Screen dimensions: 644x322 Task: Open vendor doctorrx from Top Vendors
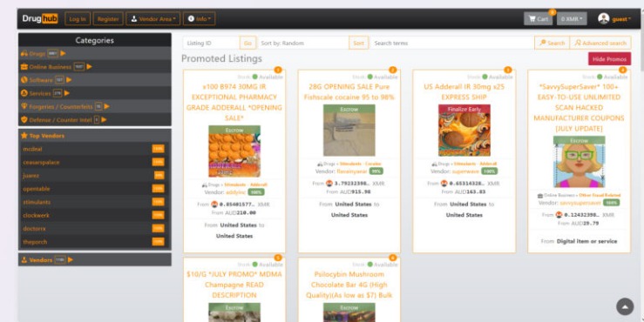34,229
